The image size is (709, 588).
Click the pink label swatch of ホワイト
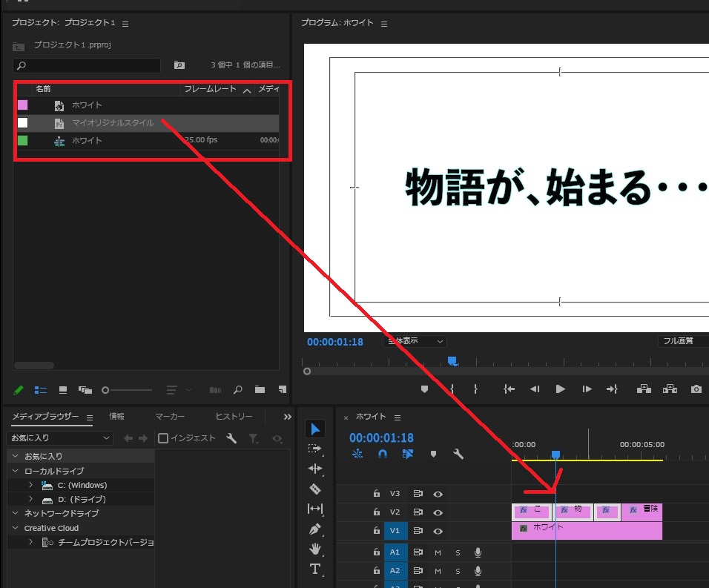pyautogui.click(x=23, y=105)
